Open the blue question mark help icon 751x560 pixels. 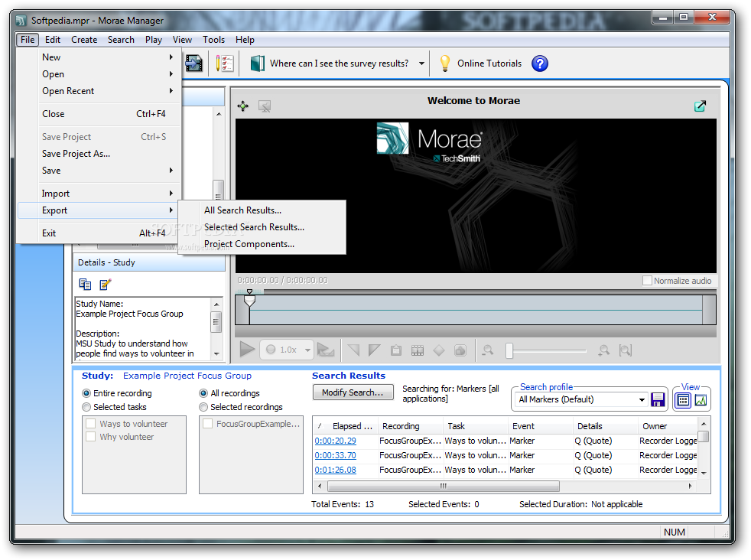540,63
